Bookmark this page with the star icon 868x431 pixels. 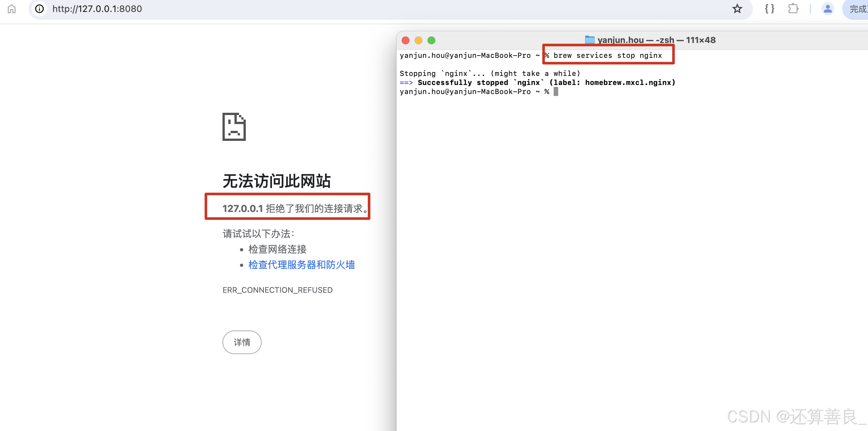737,9
